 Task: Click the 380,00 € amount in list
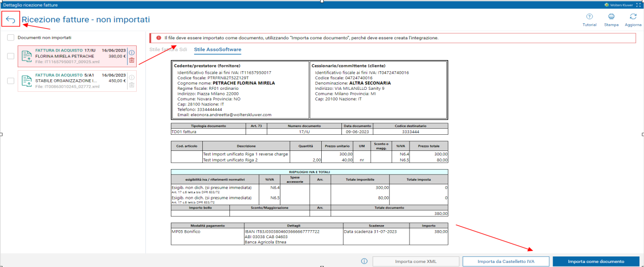[x=118, y=56]
